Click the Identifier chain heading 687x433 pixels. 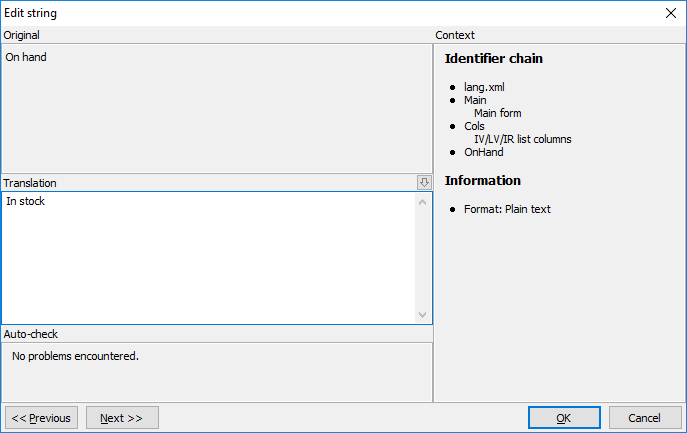(x=494, y=59)
